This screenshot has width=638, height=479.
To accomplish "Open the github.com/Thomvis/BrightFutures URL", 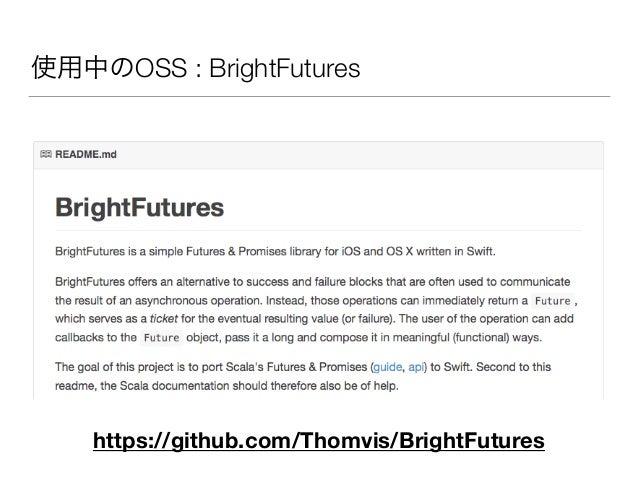I will point(319,441).
